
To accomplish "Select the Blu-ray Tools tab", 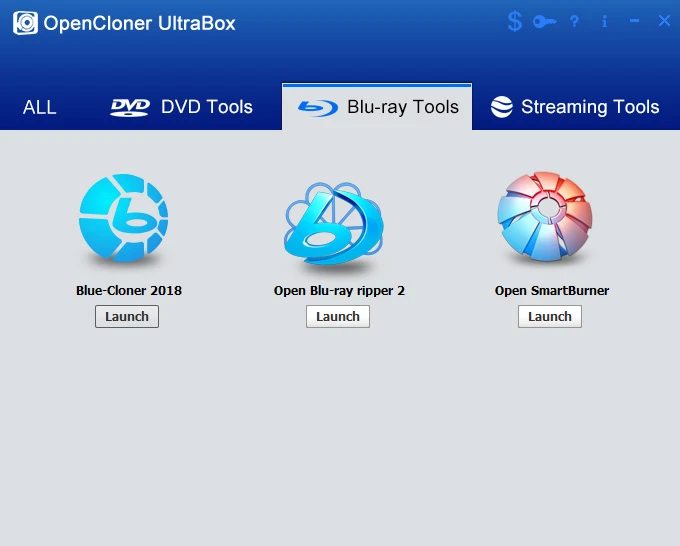I will click(x=377, y=107).
